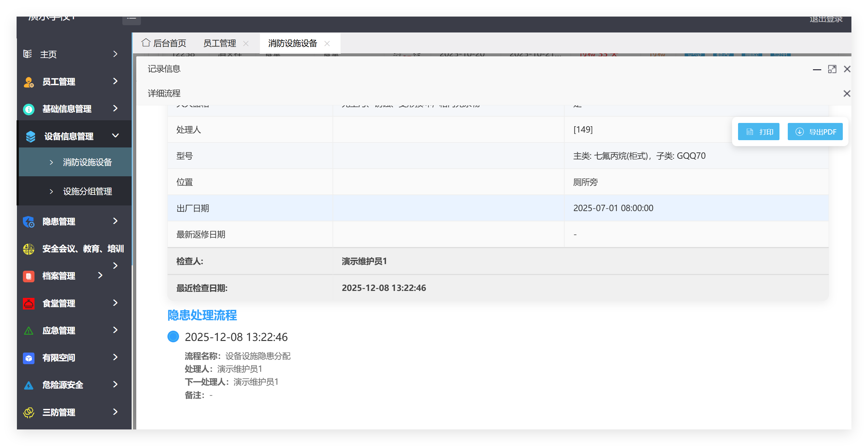Select the 有限空间 cube icon
The width and height of the screenshot is (868, 446).
(x=28, y=358)
